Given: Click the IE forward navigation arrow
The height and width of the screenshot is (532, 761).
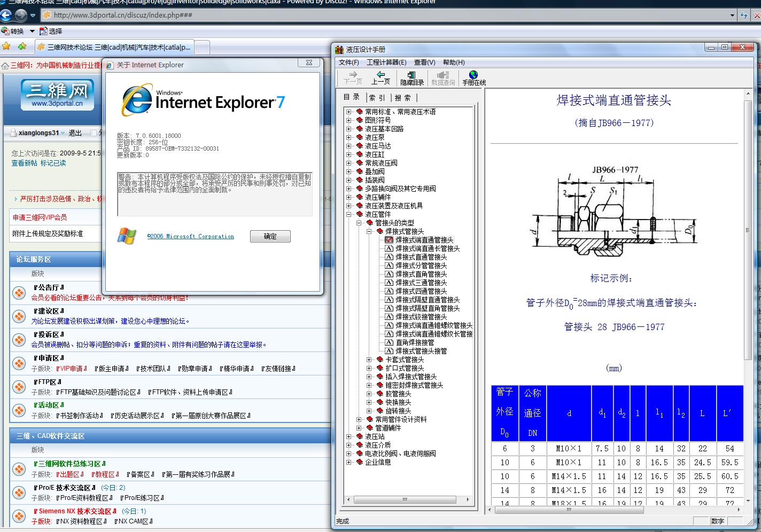Looking at the screenshot, I should 21,15.
